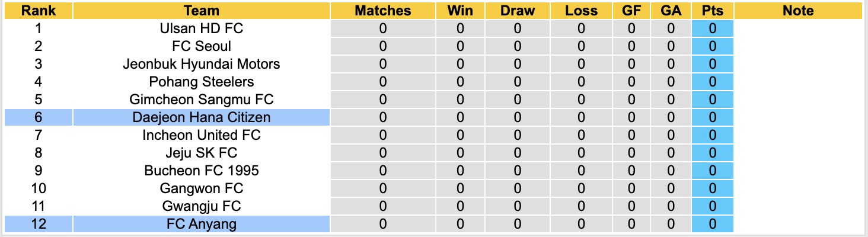This screenshot has width=868, height=237.
Task: Click the Team column header
Action: (x=202, y=11)
